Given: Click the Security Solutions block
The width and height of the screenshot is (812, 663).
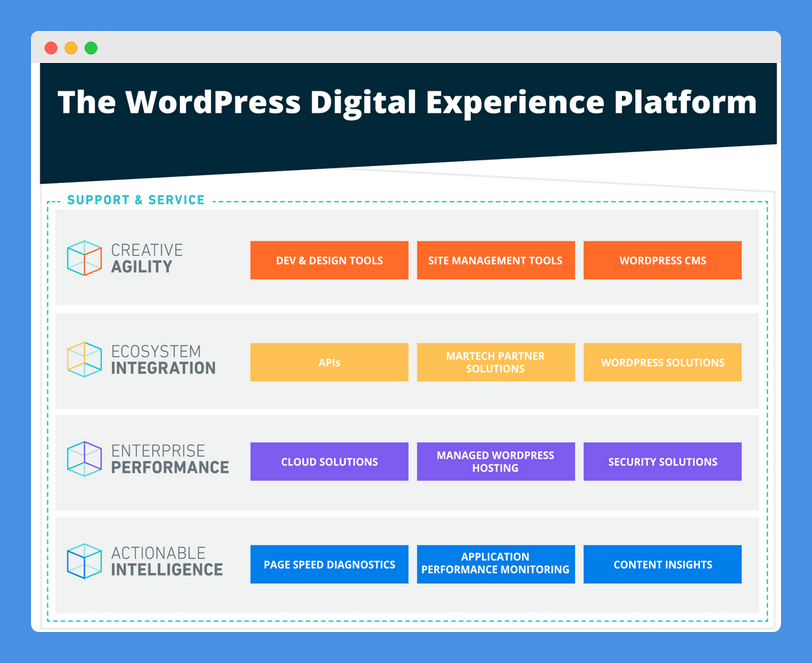Looking at the screenshot, I should [662, 462].
